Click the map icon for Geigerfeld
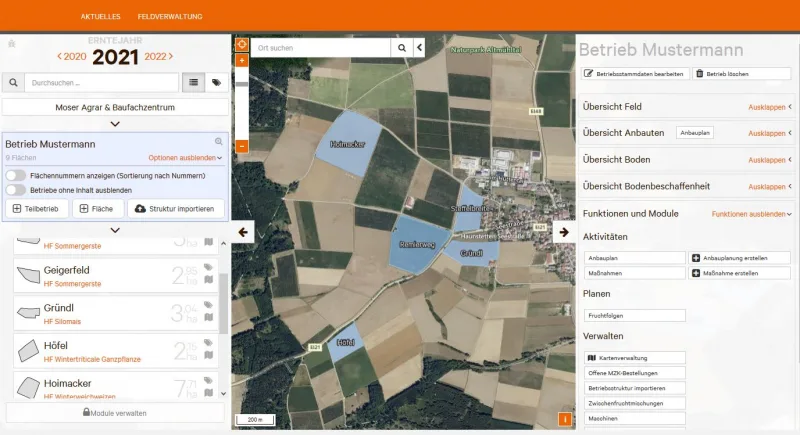Screen dimensions: 800x435 (208, 279)
